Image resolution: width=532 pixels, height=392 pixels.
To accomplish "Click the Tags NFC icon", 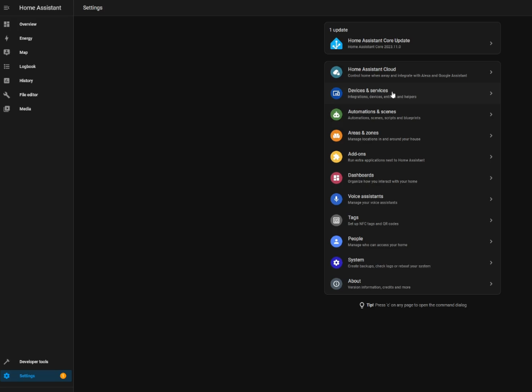I will click(336, 220).
